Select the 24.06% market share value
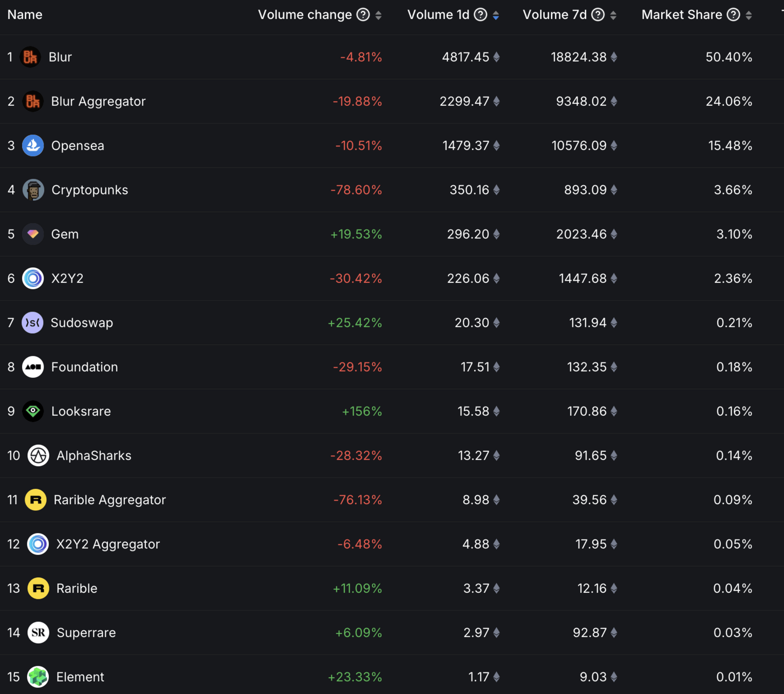The width and height of the screenshot is (784, 694). (x=729, y=101)
